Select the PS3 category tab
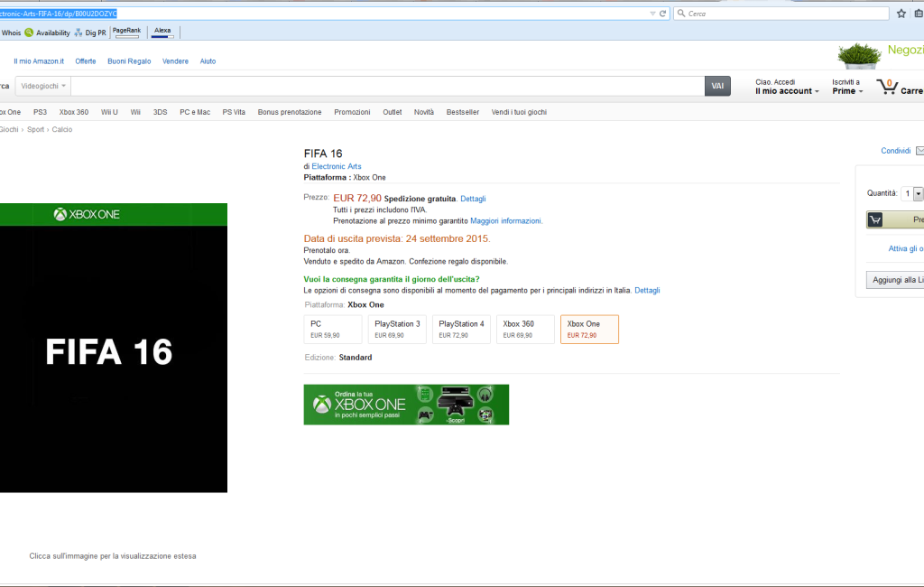Screen dimensions: 924x587 point(40,112)
